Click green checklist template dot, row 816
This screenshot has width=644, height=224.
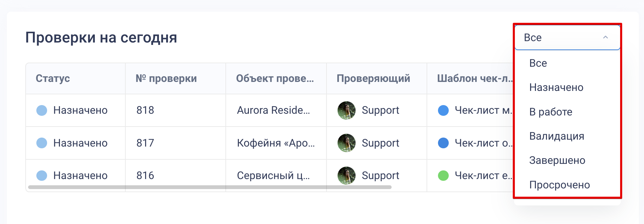443,176
